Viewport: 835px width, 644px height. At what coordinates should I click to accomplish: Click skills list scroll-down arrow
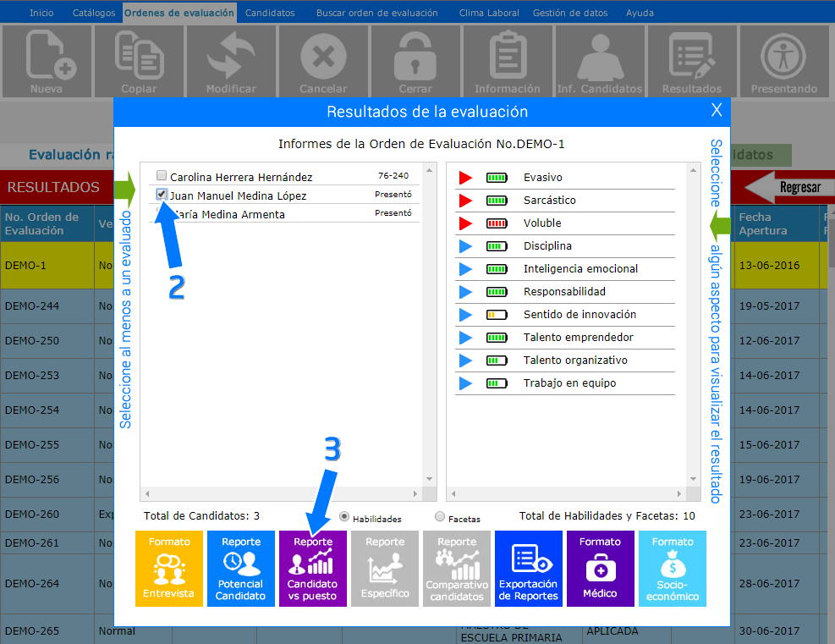click(x=693, y=479)
